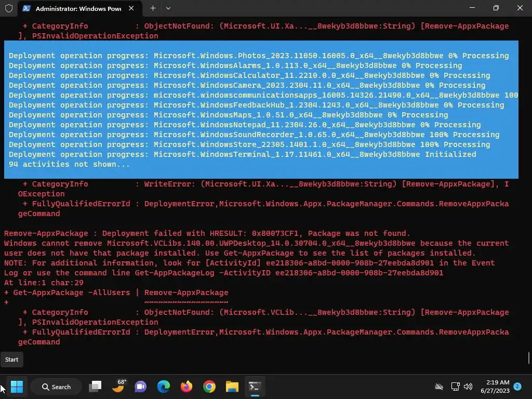The width and height of the screenshot is (532, 399).
Task: Open Microsoft Edge from taskbar
Action: tap(164, 387)
